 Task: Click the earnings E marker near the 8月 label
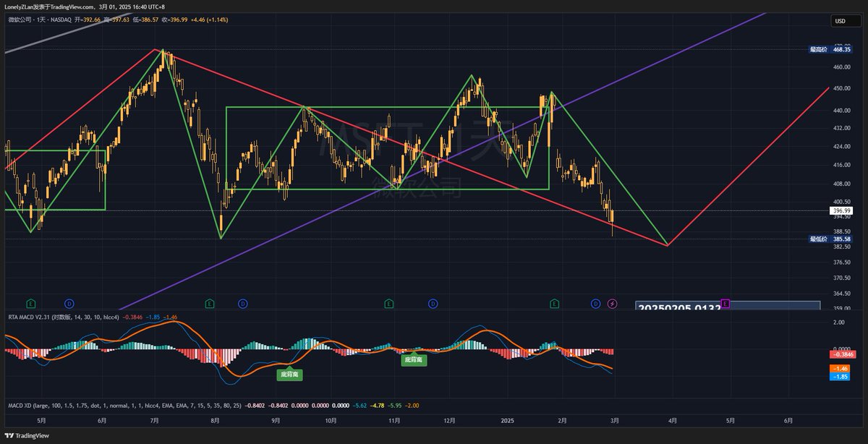tap(210, 303)
